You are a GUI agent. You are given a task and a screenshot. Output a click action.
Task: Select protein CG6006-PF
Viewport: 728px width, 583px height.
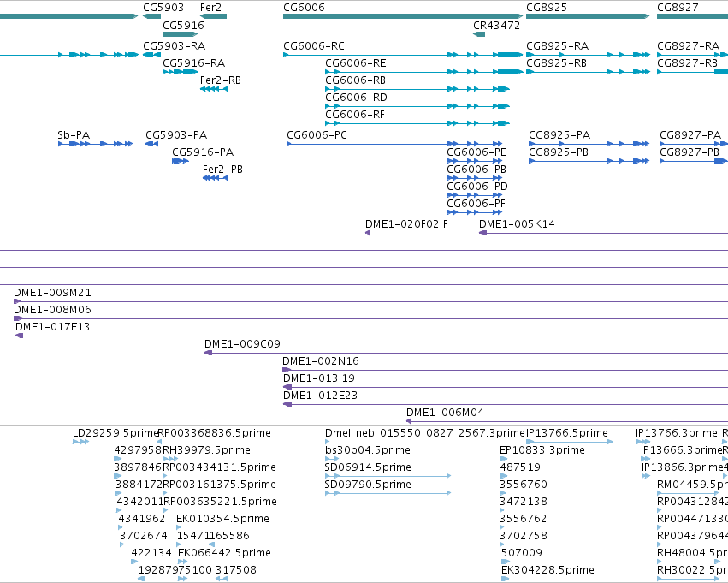[x=476, y=204]
